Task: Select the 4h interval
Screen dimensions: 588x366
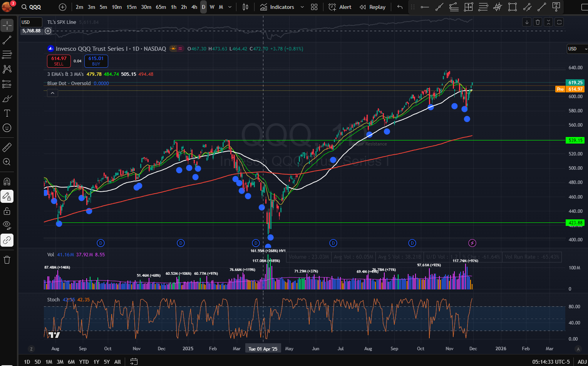Action: 194,7
